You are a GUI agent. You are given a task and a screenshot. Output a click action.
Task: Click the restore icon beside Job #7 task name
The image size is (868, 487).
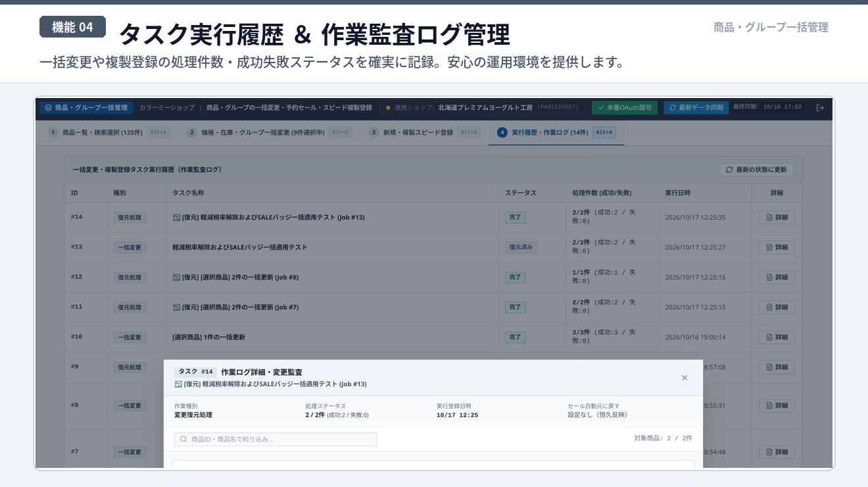tap(176, 307)
